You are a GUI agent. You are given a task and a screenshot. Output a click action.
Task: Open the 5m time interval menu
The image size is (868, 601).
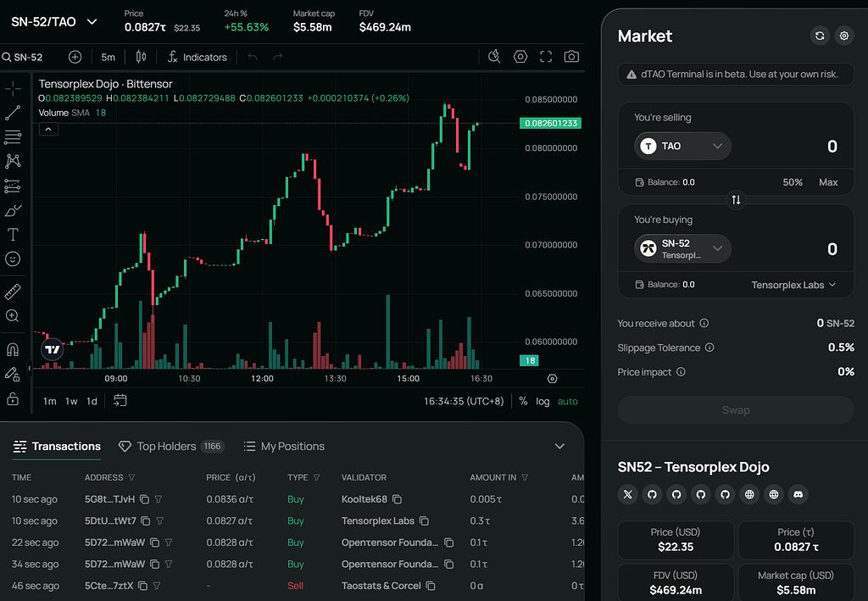[108, 57]
